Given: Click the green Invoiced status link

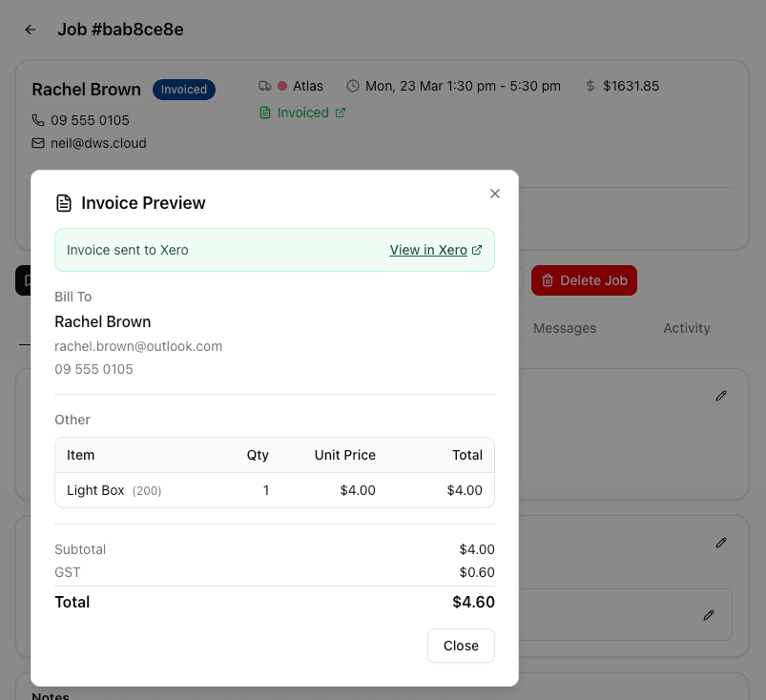Looking at the screenshot, I should [303, 113].
